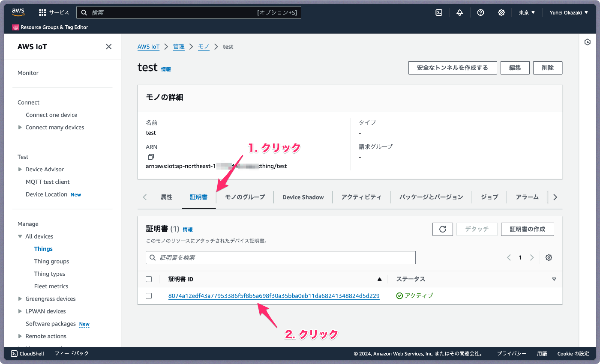
Task: Focus the top 検索 search box
Action: point(189,13)
